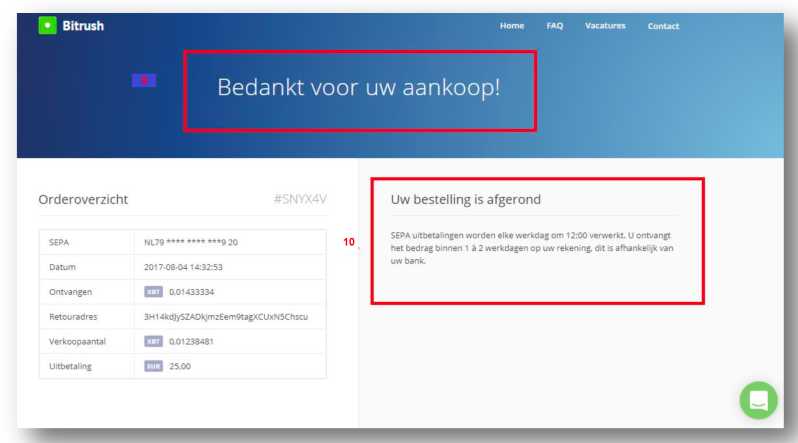Select order number #SNYX4V
The image size is (798, 443).
point(300,199)
